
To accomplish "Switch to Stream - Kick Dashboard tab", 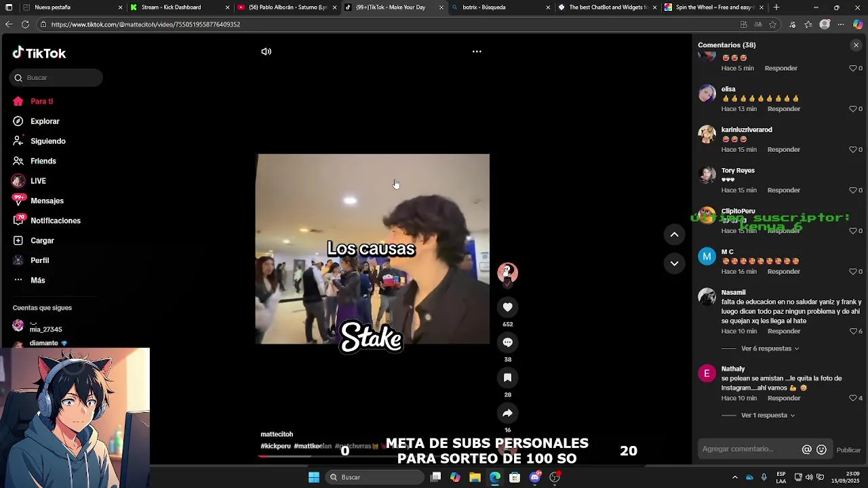I will coord(180,7).
